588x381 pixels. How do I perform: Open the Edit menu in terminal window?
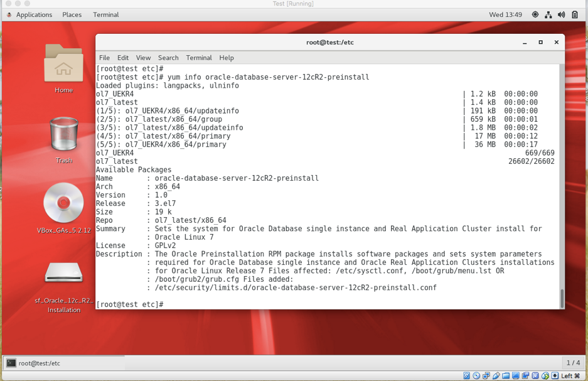[123, 58]
